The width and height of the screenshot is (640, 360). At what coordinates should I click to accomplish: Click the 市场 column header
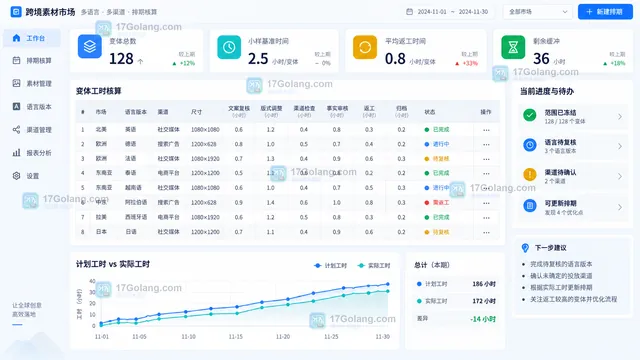click(x=101, y=112)
